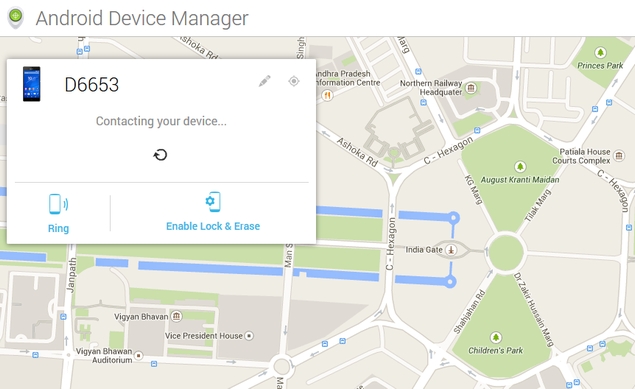Click the Lock & Erase gear phone icon
This screenshot has height=389, width=635.
tap(213, 202)
